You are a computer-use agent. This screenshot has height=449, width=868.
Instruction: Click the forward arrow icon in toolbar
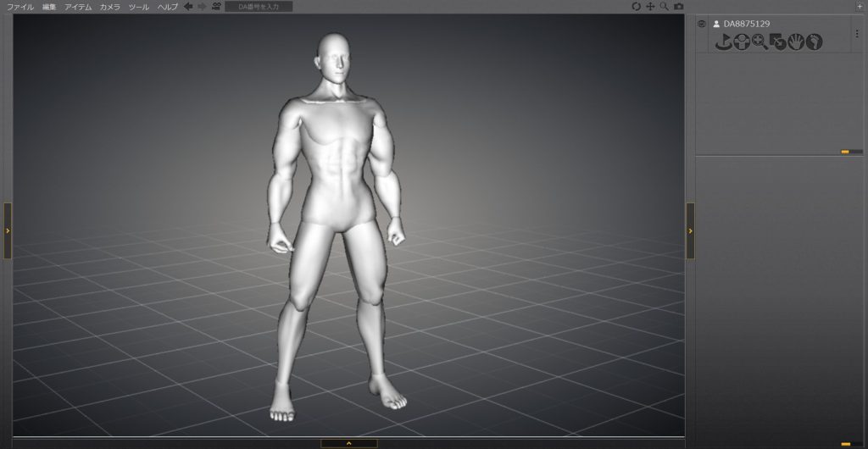click(x=202, y=7)
